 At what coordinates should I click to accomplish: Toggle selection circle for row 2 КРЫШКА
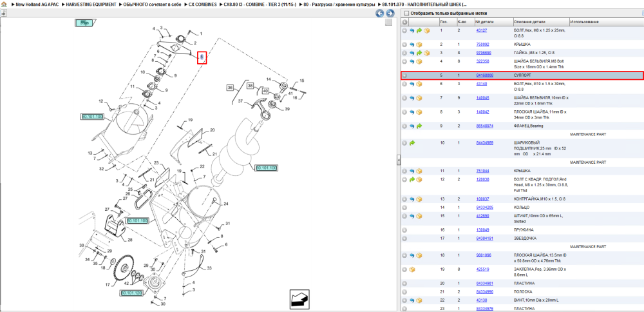[x=404, y=44]
